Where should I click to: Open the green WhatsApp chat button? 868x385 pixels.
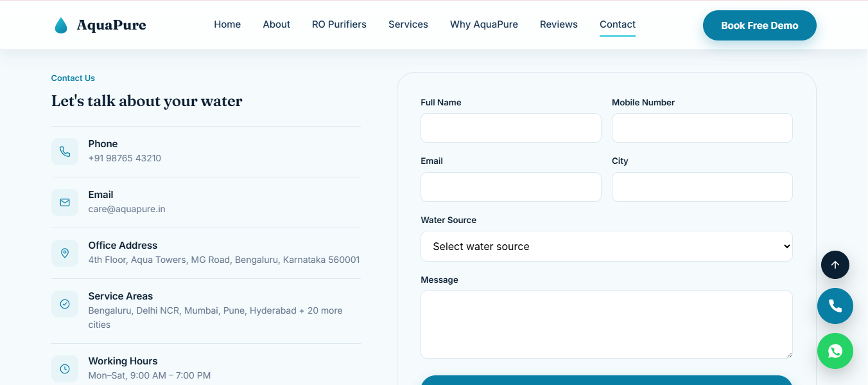(x=835, y=351)
